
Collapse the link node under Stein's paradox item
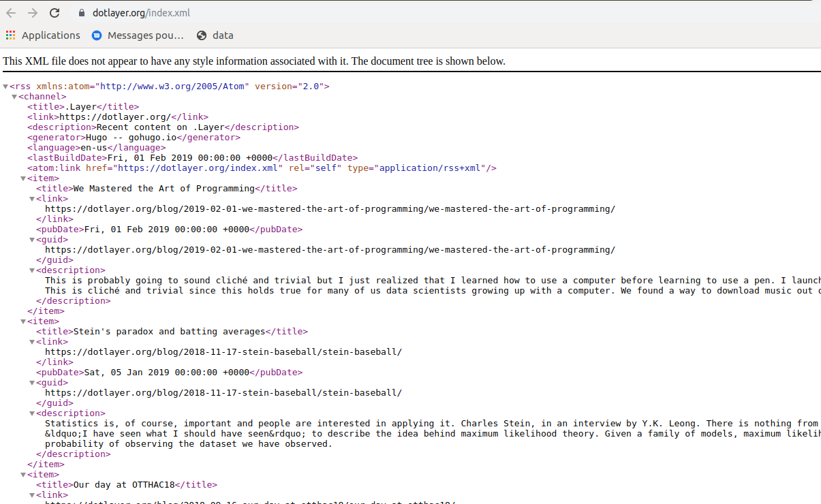[32, 343]
